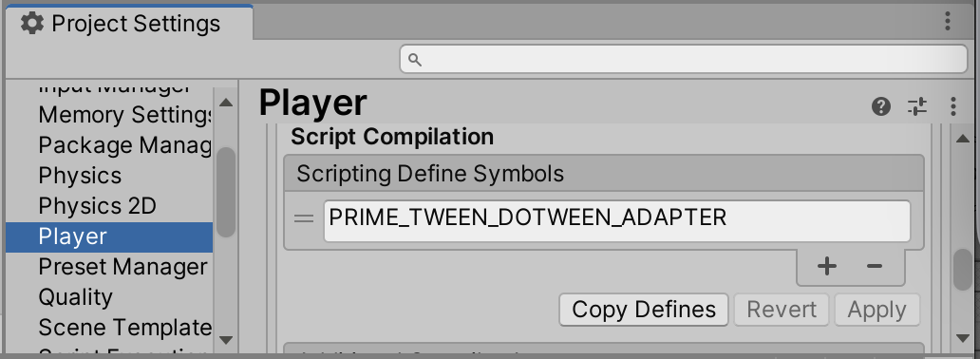Remove the selected scripting define symbol
This screenshot has width=980, height=359.
(875, 267)
